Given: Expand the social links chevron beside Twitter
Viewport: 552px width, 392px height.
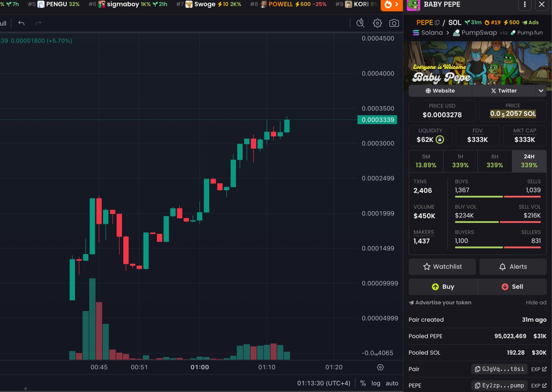Looking at the screenshot, I should [x=541, y=91].
